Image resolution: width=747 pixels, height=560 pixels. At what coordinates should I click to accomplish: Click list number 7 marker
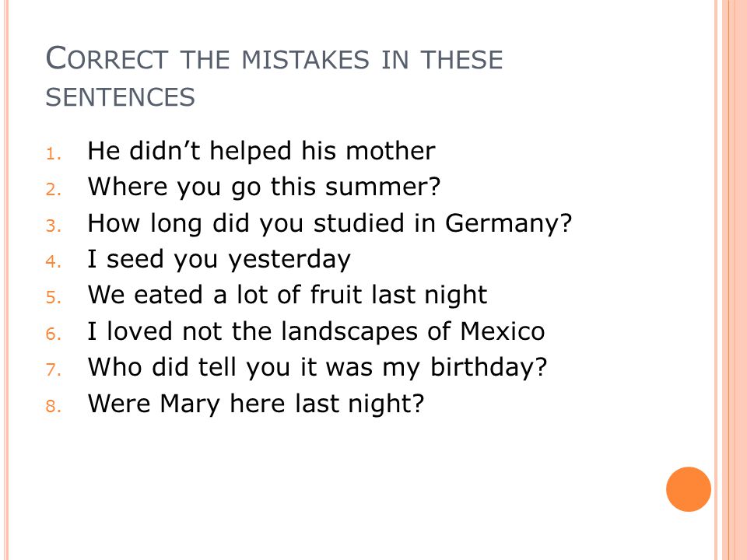(x=54, y=370)
